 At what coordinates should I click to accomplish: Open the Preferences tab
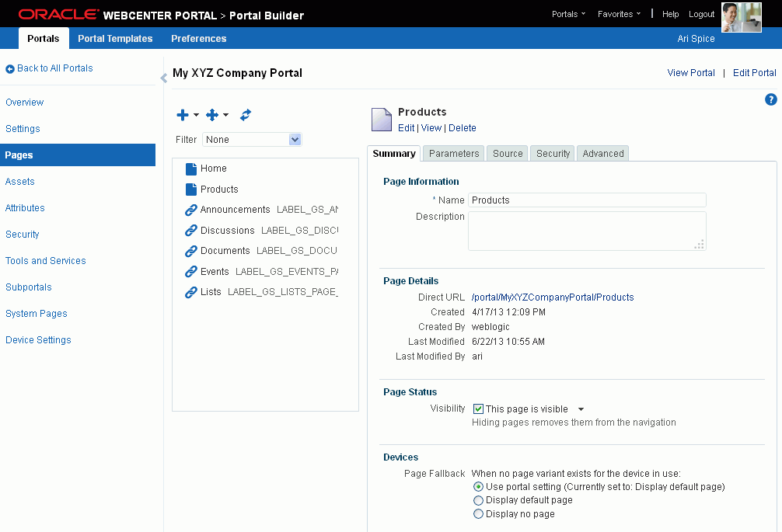pos(198,38)
